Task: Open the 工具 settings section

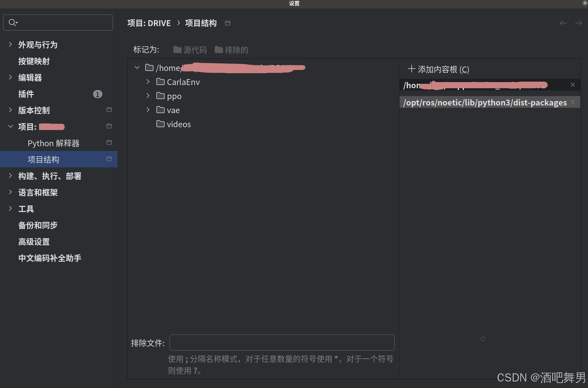Action: (x=26, y=209)
